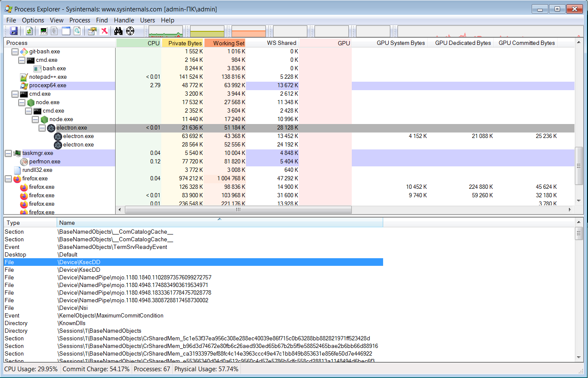The width and height of the screenshot is (588, 378).
Task: Click the git-bash.exe process icon
Action: tap(24, 52)
